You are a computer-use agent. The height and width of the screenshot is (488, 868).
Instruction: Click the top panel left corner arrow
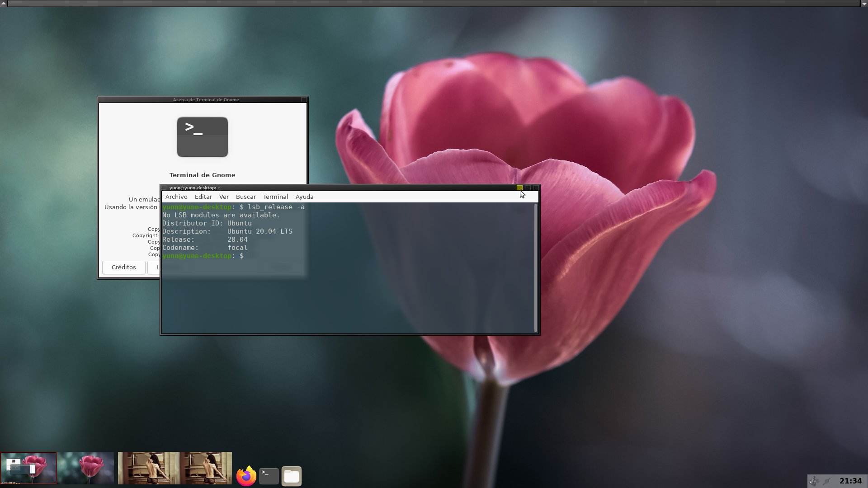click(x=3, y=3)
